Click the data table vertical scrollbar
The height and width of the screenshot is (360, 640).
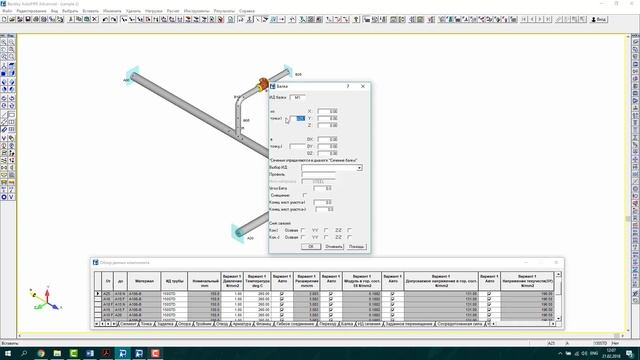tap(558, 296)
